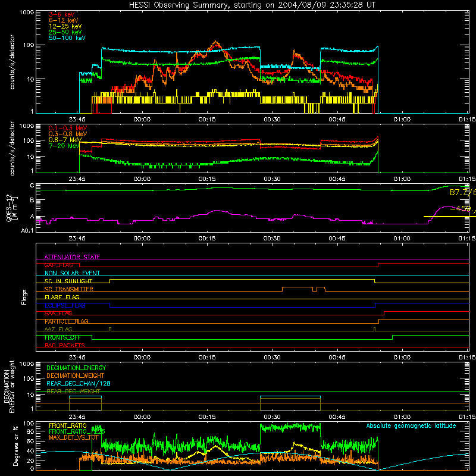
Task: Select the REAR_DEC_CHAN/128 legend label
Action: coord(79,383)
